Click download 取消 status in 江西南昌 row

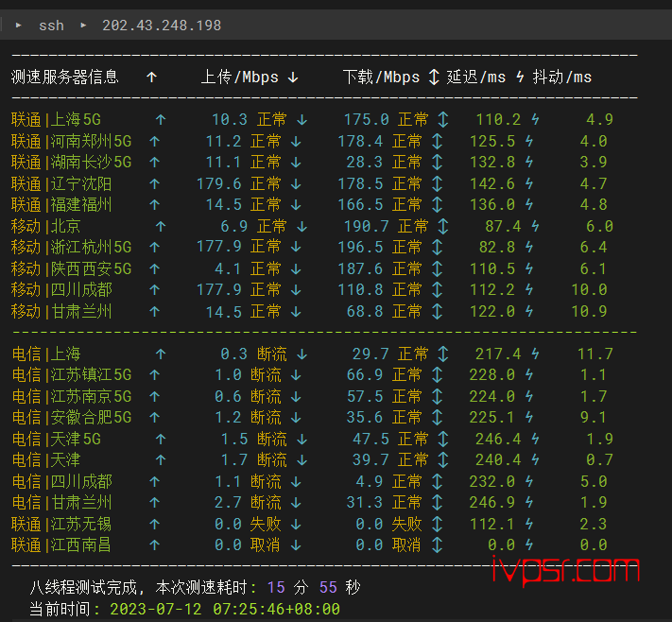pyautogui.click(x=406, y=544)
